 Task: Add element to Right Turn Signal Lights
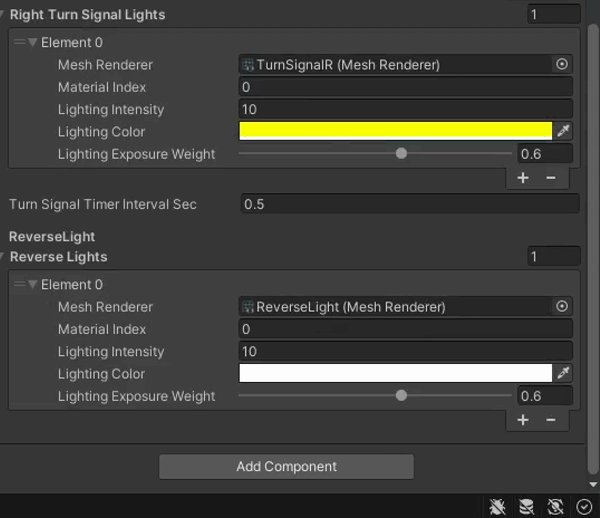(523, 178)
